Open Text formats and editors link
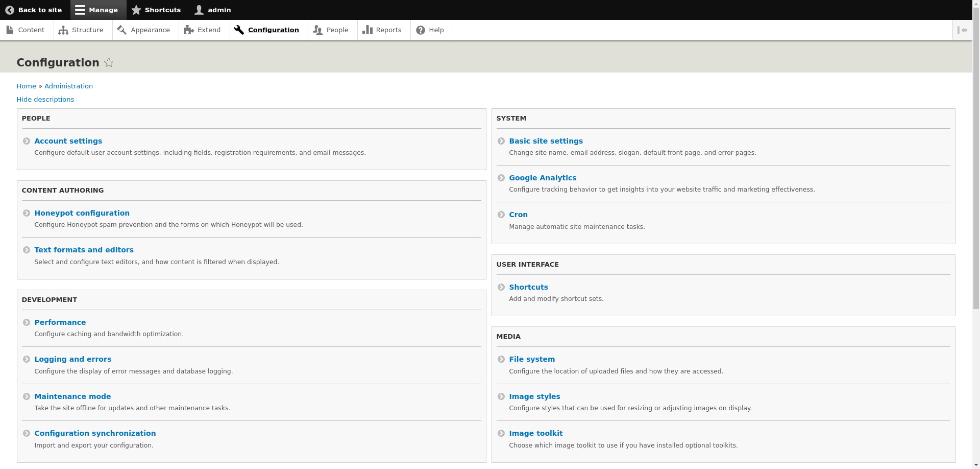Viewport: 980px width, 469px height. [x=84, y=250]
